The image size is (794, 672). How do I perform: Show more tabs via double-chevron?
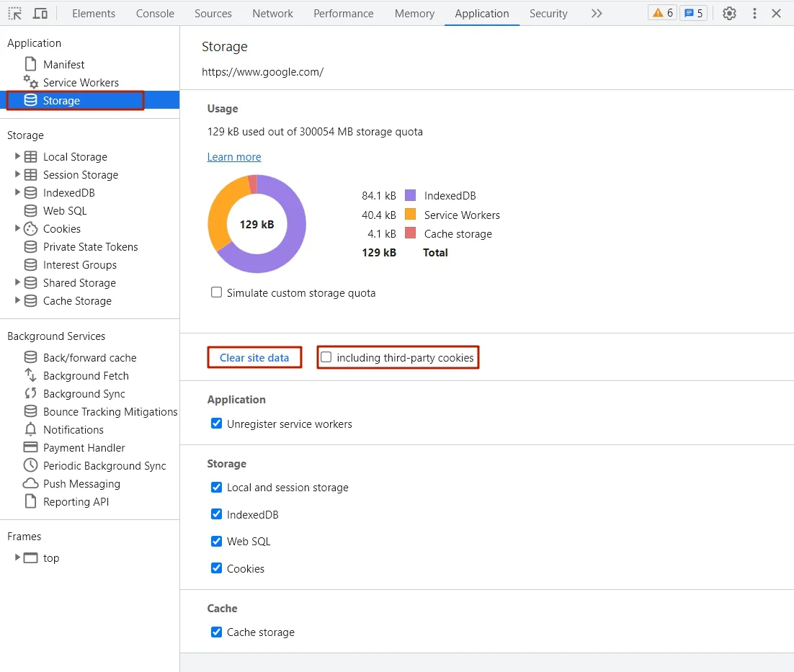click(x=596, y=13)
